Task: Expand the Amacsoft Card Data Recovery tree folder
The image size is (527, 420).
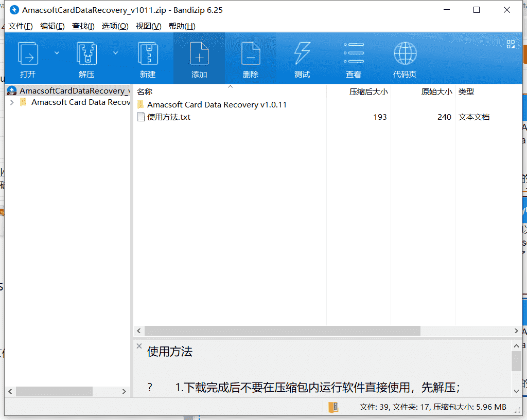Action: point(12,102)
